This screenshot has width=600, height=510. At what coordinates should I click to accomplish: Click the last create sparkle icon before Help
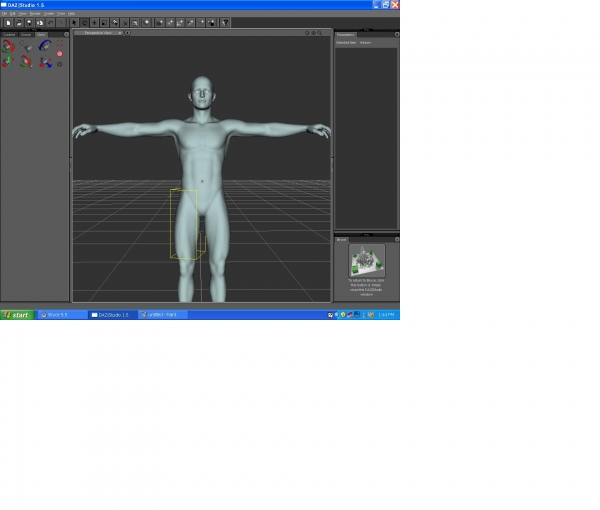tap(211, 23)
